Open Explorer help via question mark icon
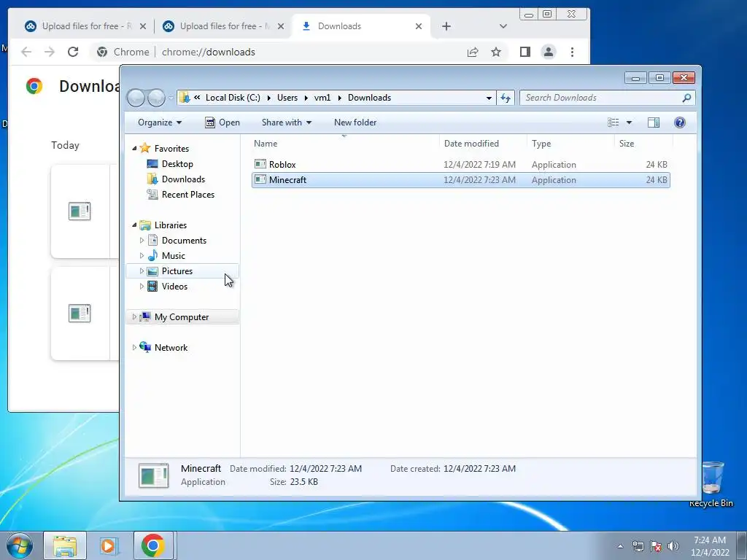Image resolution: width=747 pixels, height=560 pixels. [x=680, y=122]
